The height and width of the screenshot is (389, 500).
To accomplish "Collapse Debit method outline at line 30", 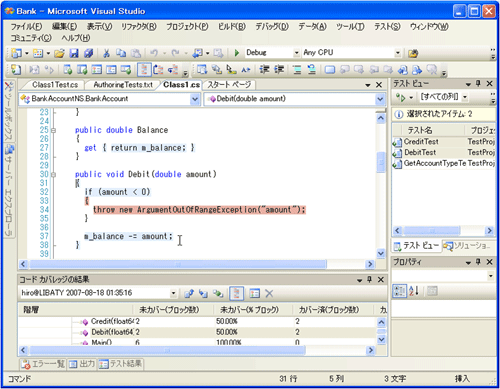I will [x=53, y=175].
